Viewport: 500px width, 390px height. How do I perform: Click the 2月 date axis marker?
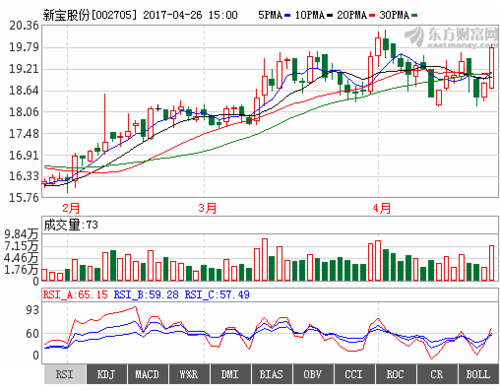(71, 208)
